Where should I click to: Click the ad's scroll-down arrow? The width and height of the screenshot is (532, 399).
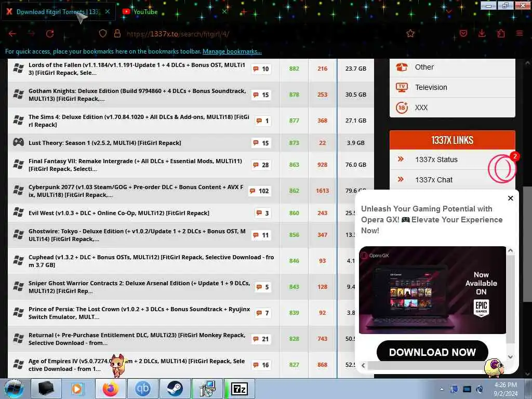[510, 356]
